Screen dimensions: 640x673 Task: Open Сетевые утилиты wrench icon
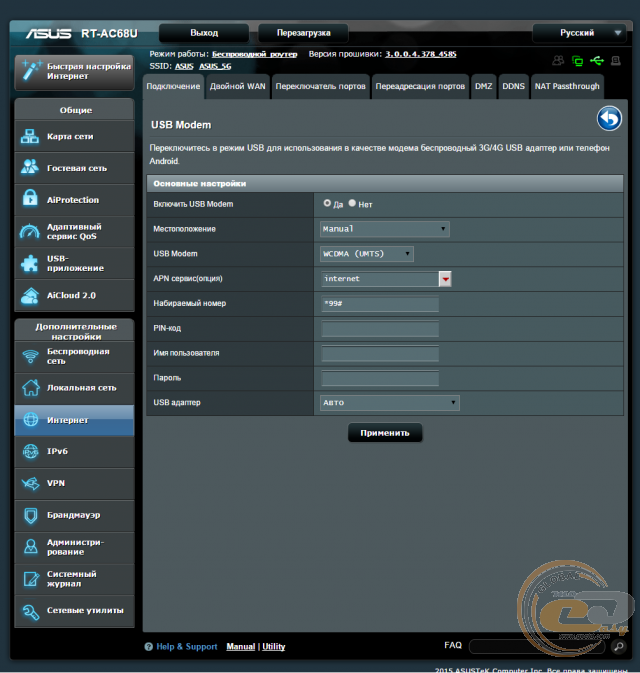click(30, 611)
